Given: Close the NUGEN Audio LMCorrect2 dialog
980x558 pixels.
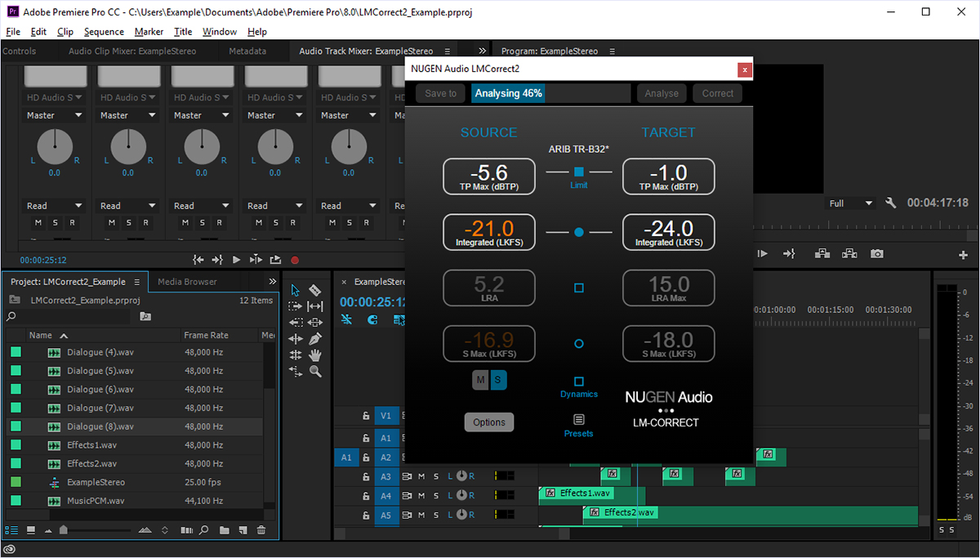Looking at the screenshot, I should click(744, 69).
